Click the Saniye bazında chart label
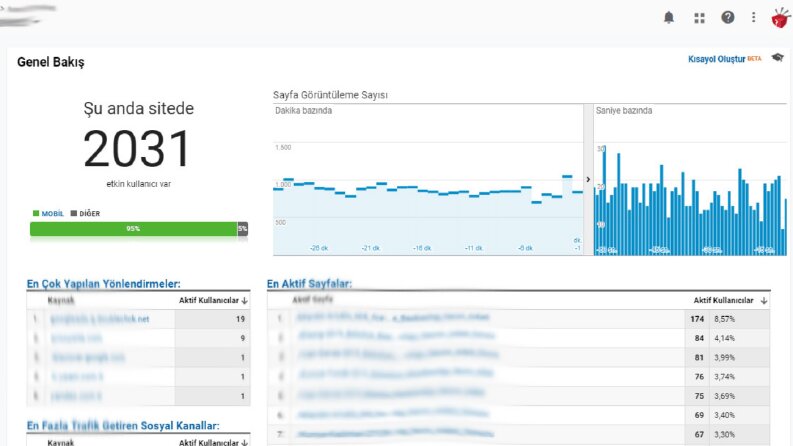Screen dimensions: 793x446 point(624,111)
